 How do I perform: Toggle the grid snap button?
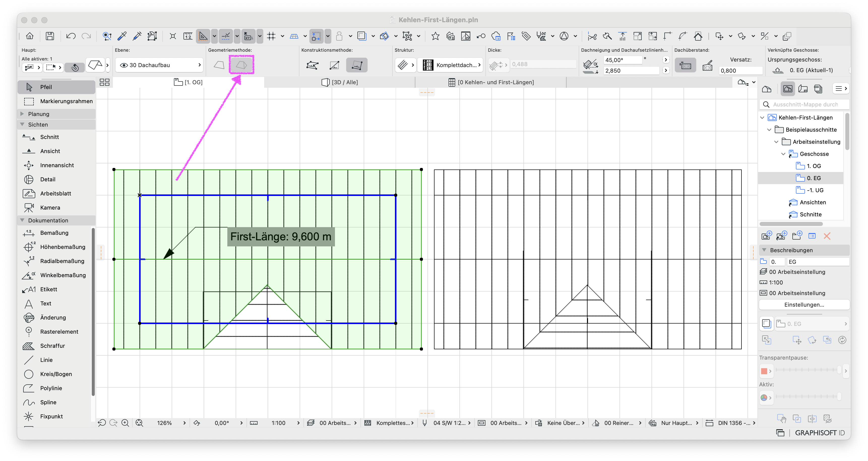(271, 36)
